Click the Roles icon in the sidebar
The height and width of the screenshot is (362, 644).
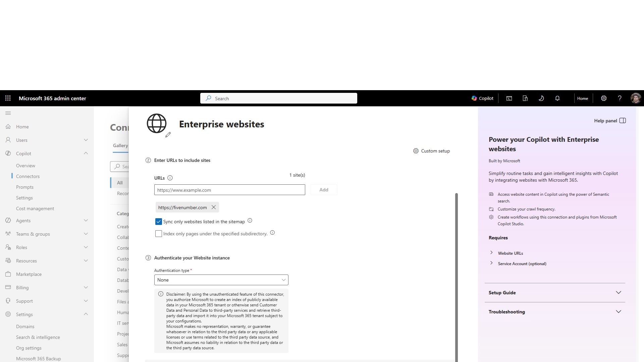point(8,247)
